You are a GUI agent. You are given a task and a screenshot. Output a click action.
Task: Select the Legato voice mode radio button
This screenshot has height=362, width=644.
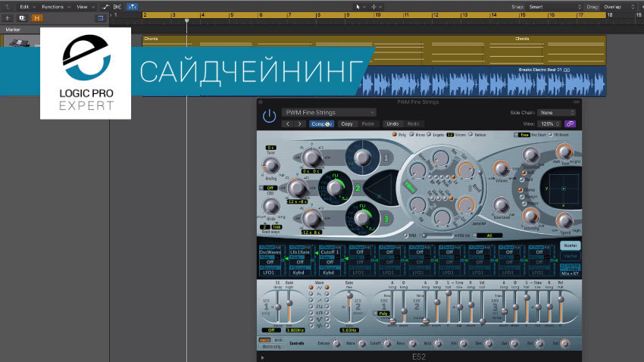pos(429,134)
